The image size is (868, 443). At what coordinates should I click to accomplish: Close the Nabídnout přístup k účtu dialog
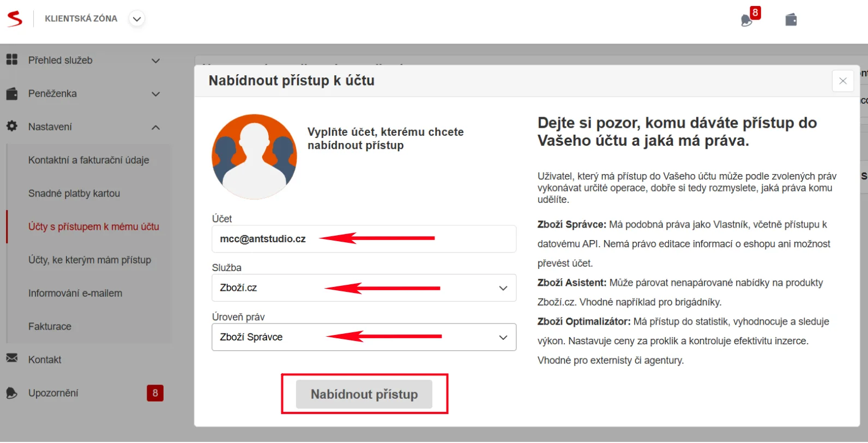[843, 81]
